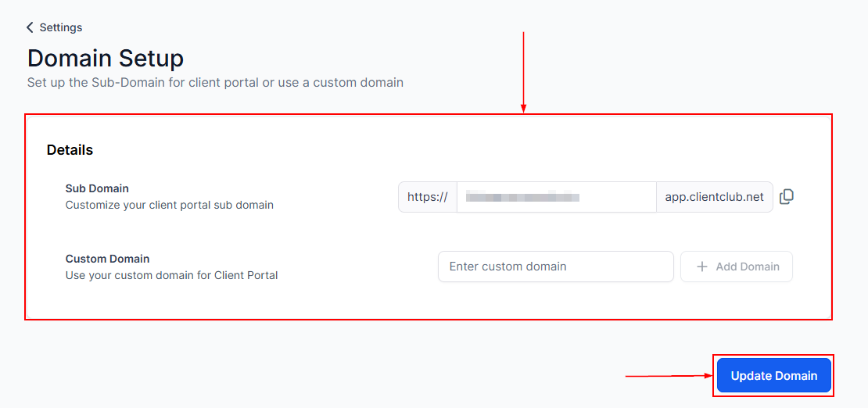Screen dimensions: 868x408
Task: Click the Update Domain button
Action: pyautogui.click(x=773, y=376)
